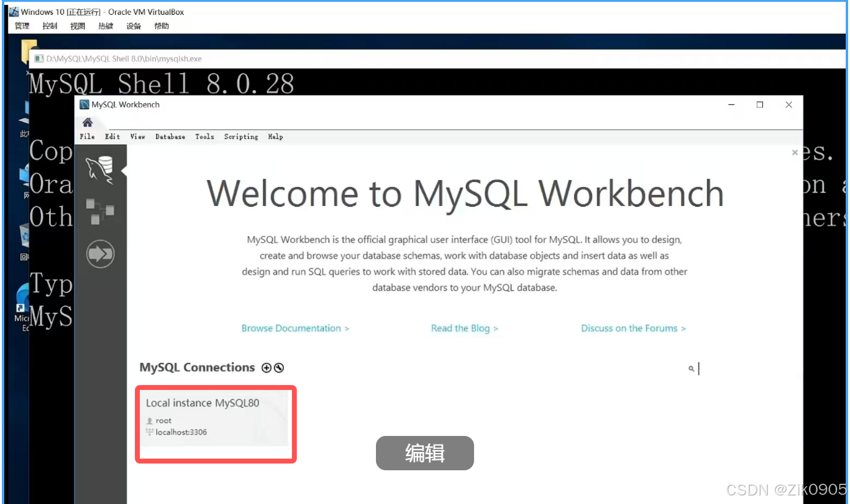The height and width of the screenshot is (504, 850).
Task: Open the Local instance MySQL80 connection
Action: [x=215, y=423]
